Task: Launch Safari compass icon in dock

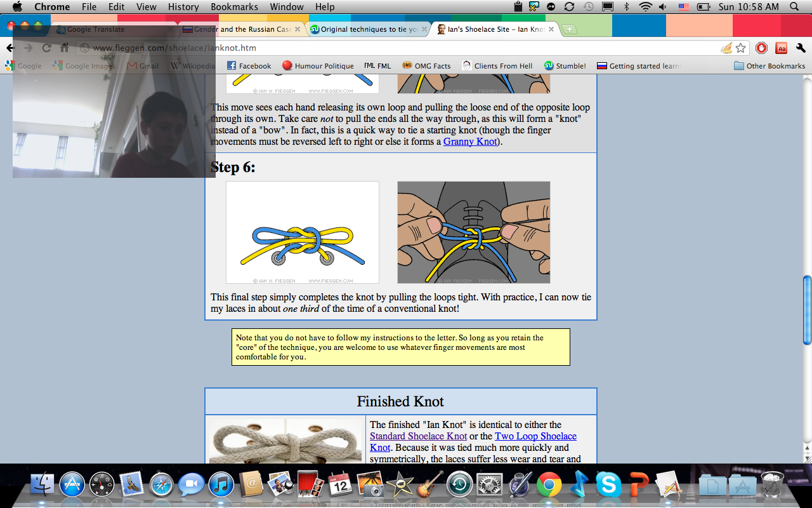Action: [161, 485]
